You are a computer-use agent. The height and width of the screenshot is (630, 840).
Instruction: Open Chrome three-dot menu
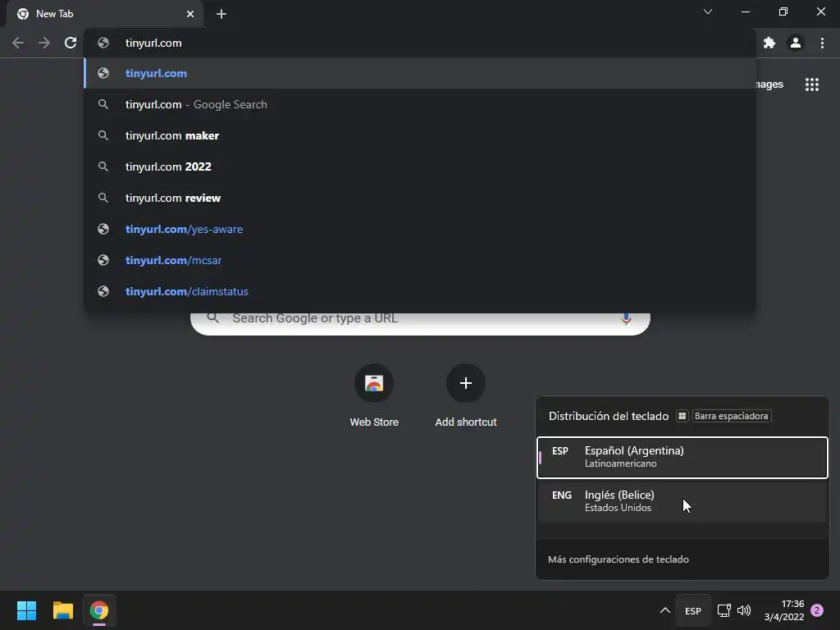(x=822, y=43)
